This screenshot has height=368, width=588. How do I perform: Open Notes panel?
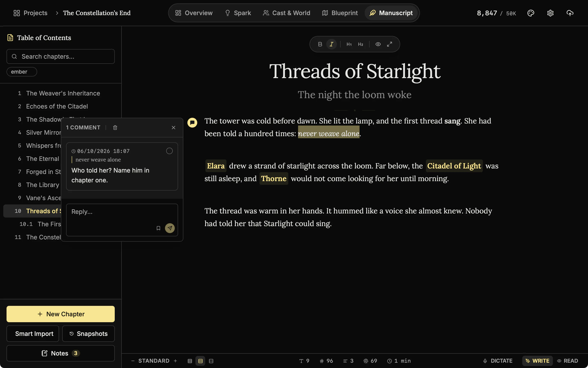[60, 353]
